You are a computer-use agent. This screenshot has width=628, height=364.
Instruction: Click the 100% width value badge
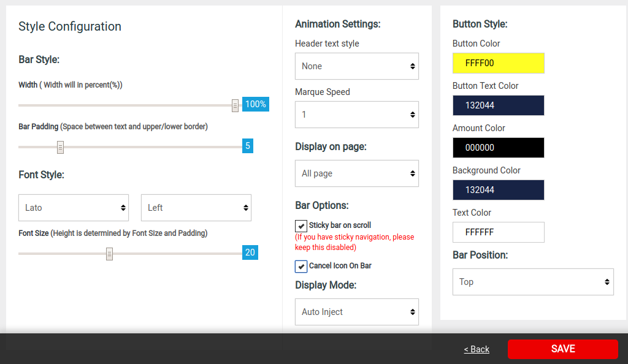256,104
